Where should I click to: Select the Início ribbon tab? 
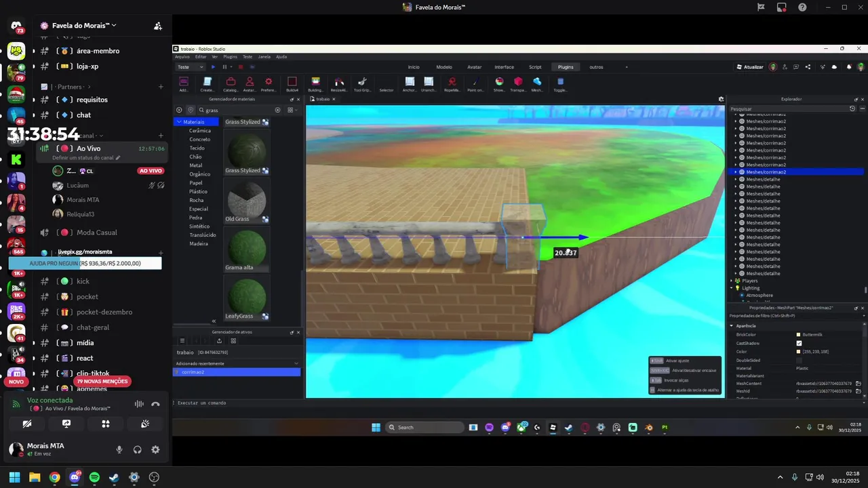[414, 67]
